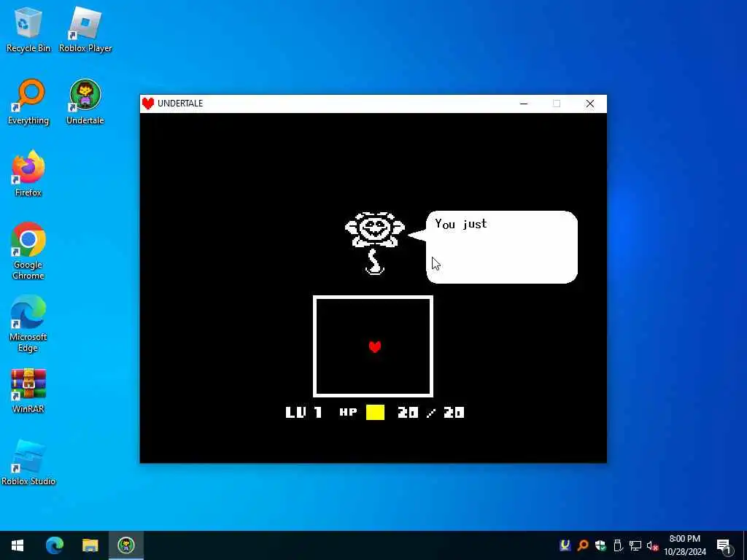Select the WinRAR desktop shortcut

tap(28, 391)
